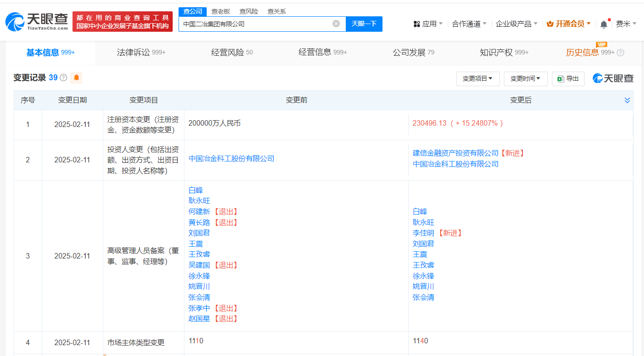Switch to the 历史信息 VIP tab
The width and height of the screenshot is (644, 356).
pyautogui.click(x=590, y=53)
